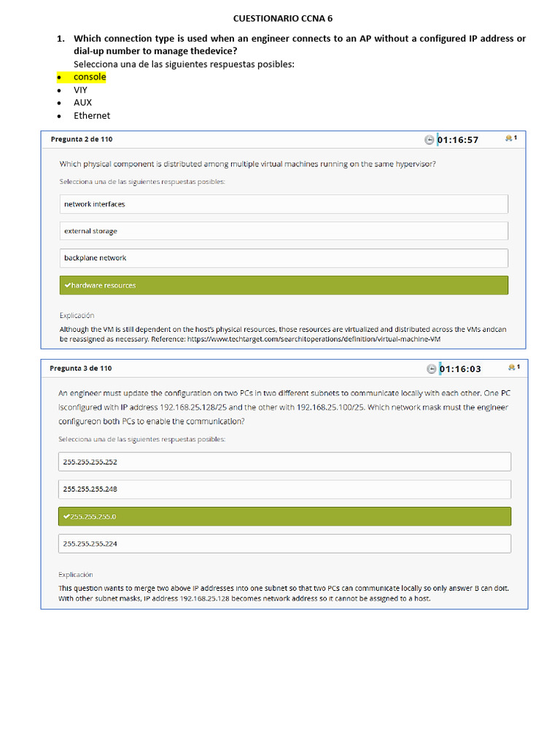Click the 'Pregunta 2 de 110' header
The height and width of the screenshot is (747, 560).
[82, 139]
